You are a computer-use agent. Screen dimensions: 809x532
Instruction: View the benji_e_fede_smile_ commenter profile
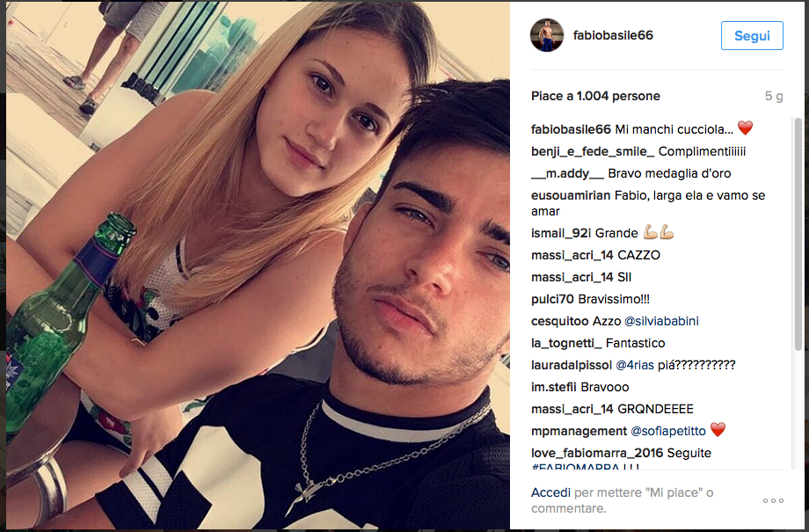click(593, 151)
